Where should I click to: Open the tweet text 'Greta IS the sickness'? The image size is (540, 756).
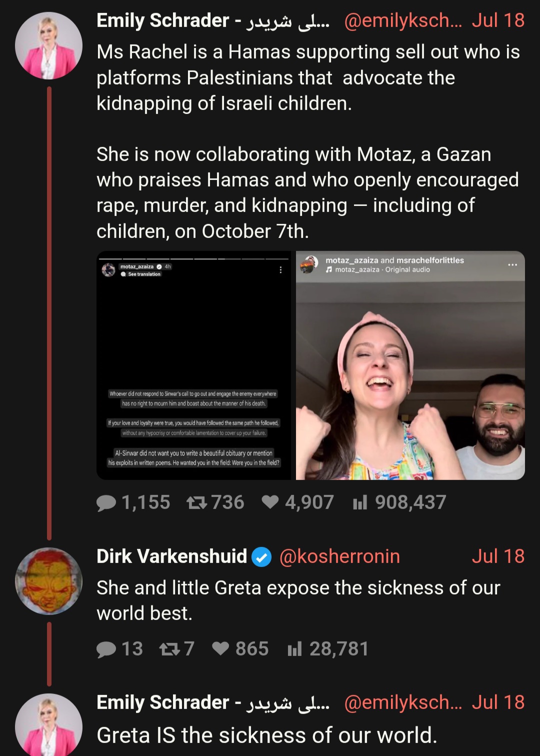pyautogui.click(x=266, y=735)
